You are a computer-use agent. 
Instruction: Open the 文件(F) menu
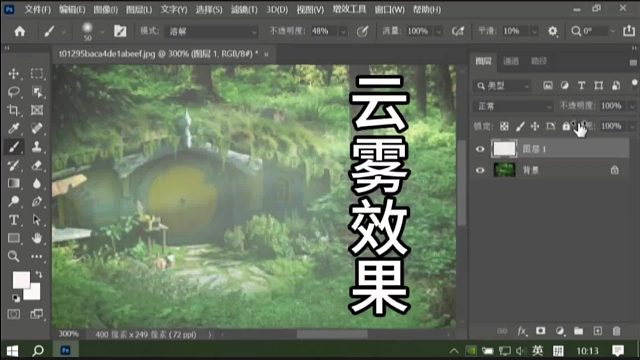tap(38, 9)
